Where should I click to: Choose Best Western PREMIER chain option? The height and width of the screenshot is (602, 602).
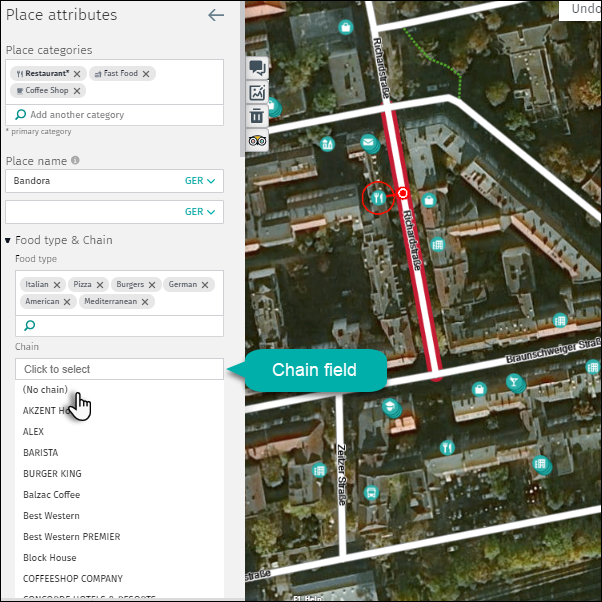point(72,537)
